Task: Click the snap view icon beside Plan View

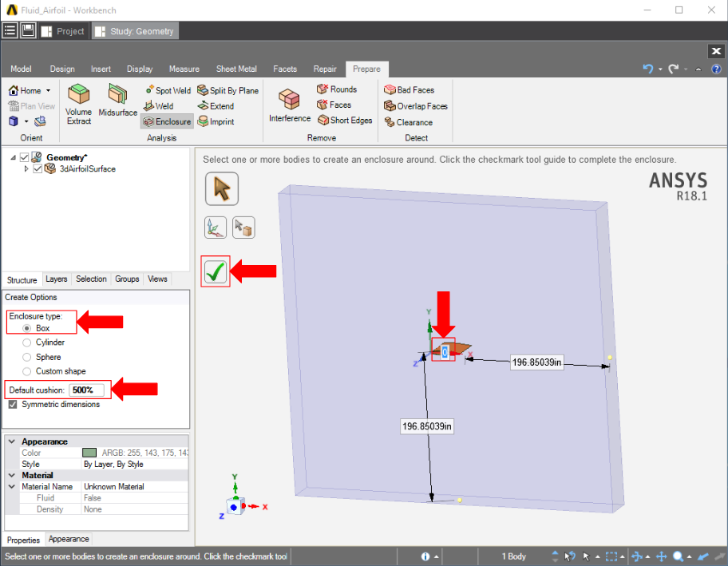Action: coord(41,121)
